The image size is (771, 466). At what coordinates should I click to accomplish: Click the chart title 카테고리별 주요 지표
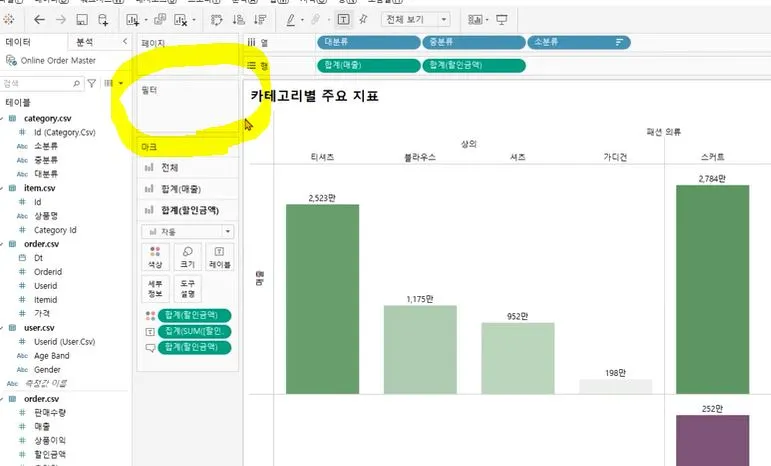point(314,96)
